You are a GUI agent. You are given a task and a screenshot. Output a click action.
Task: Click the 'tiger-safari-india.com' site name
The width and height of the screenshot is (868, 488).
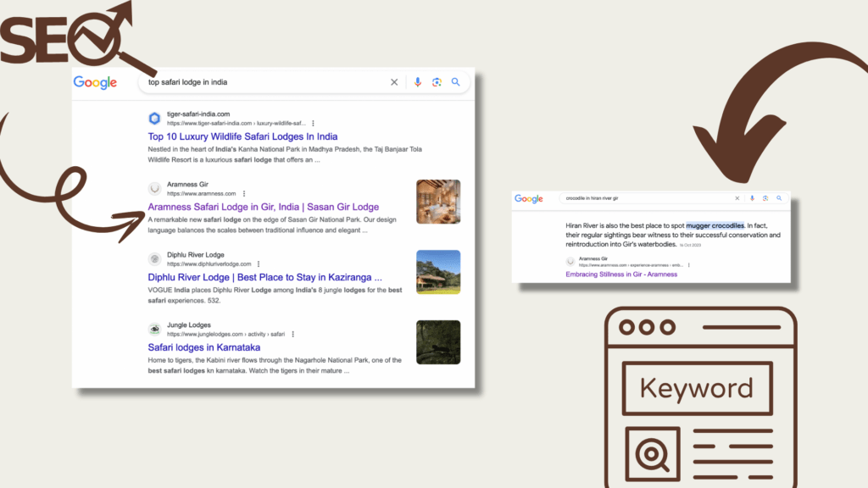tap(198, 114)
